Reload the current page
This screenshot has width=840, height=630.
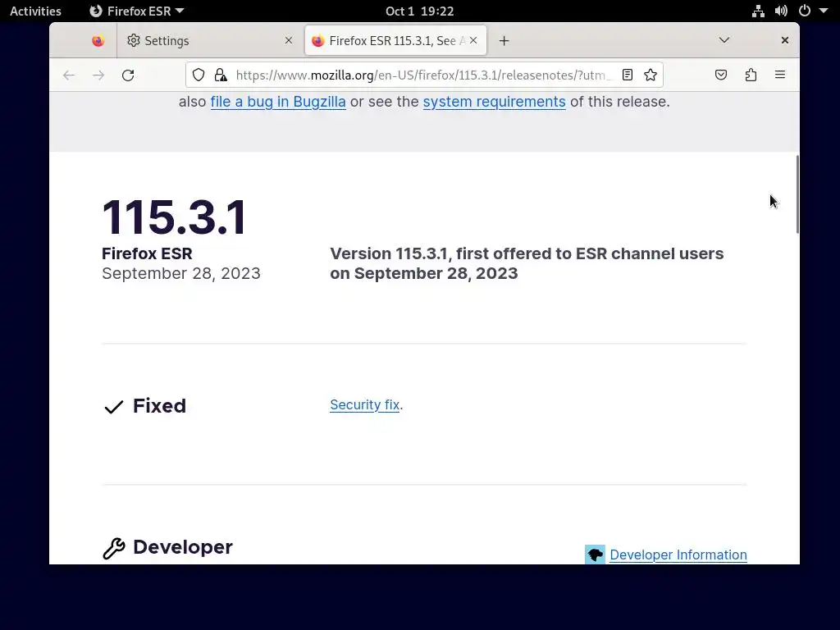[127, 75]
